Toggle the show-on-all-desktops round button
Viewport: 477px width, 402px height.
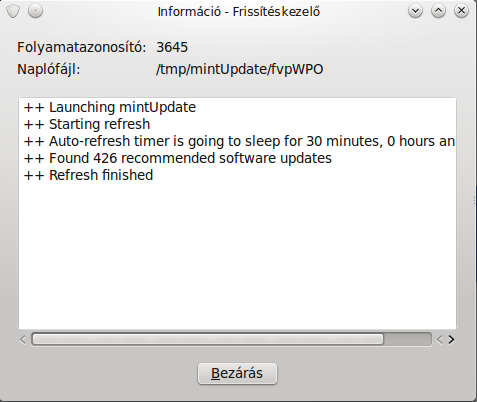(x=35, y=11)
